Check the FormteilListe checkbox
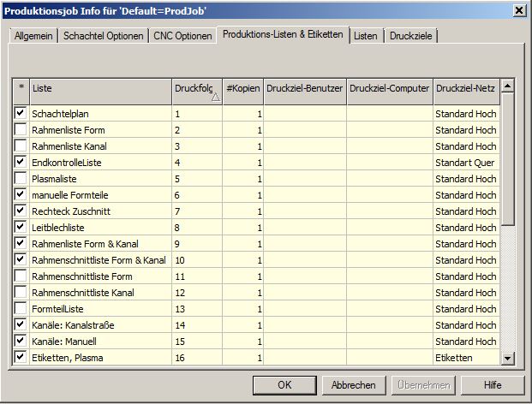Image resolution: width=532 pixels, height=404 pixels. 20,308
